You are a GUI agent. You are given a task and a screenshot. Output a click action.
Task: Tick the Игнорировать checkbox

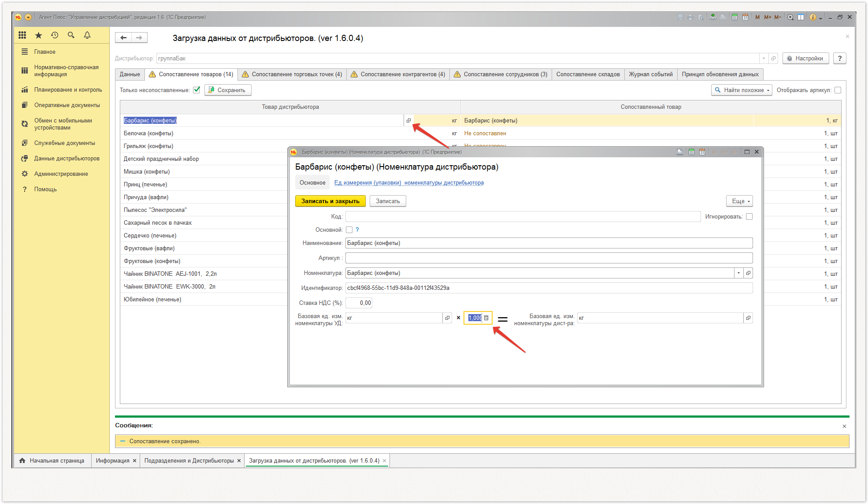(749, 217)
